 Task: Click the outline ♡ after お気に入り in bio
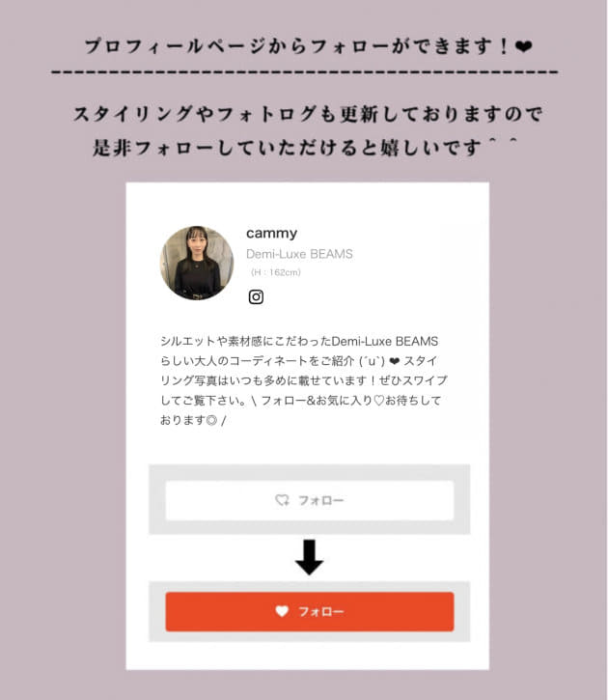pyautogui.click(x=378, y=401)
